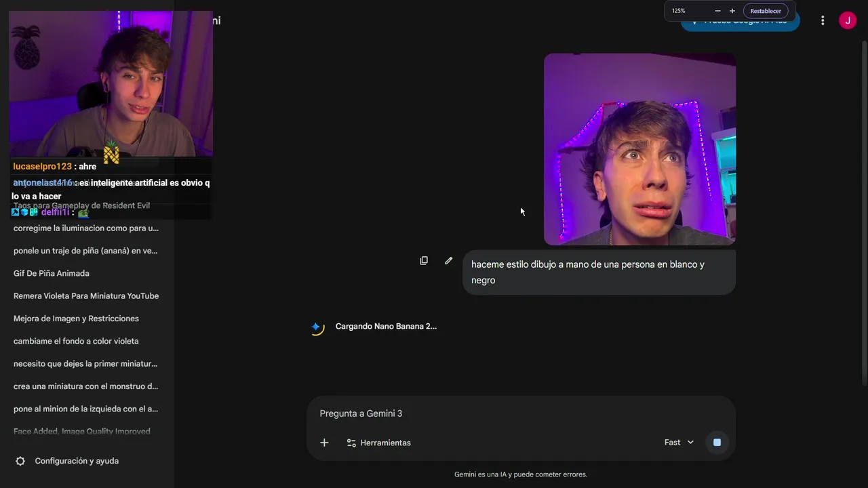Copy the prompt with the copy icon
Viewport: 868px width, 488px height.
click(x=424, y=260)
